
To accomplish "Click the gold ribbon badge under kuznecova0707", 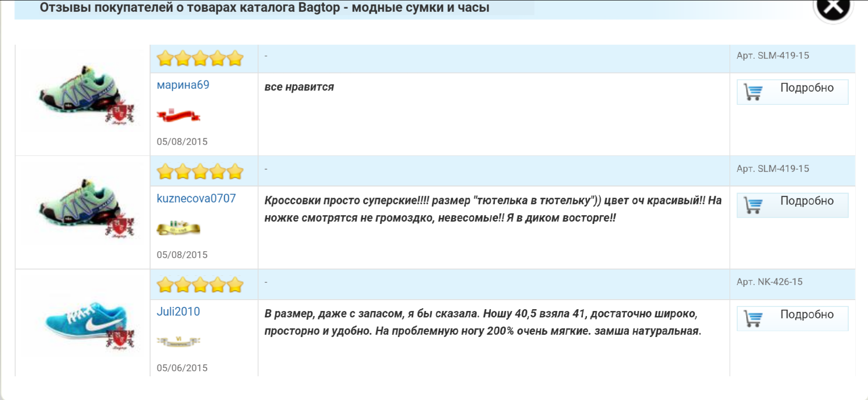I will click(178, 228).
